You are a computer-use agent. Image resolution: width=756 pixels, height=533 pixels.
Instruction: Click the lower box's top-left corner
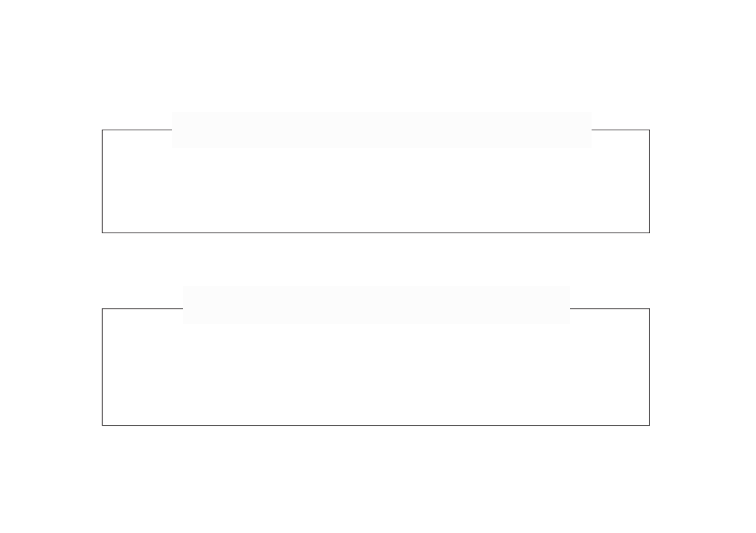point(102,309)
